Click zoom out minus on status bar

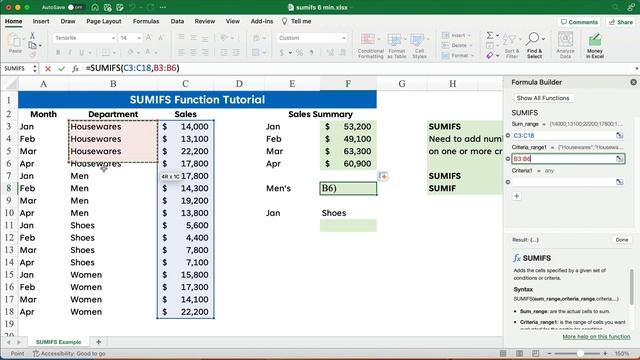click(549, 353)
